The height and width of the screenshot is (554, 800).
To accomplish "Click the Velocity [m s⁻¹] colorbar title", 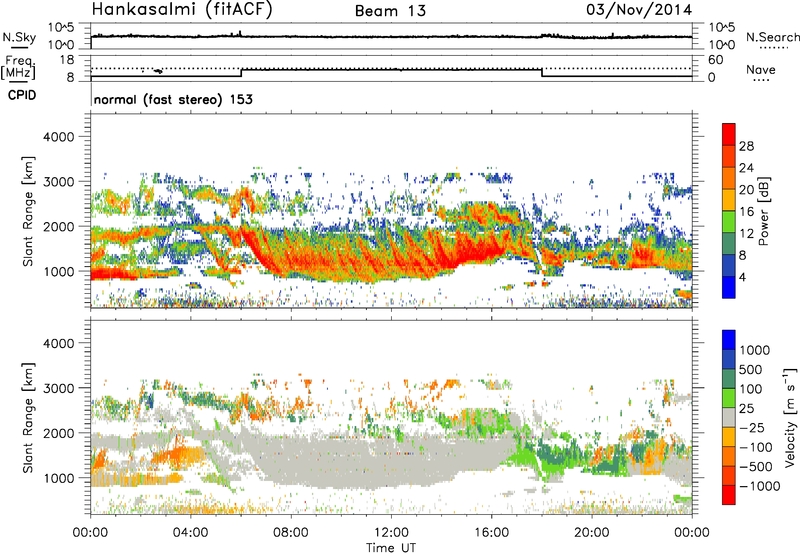I will pos(790,417).
